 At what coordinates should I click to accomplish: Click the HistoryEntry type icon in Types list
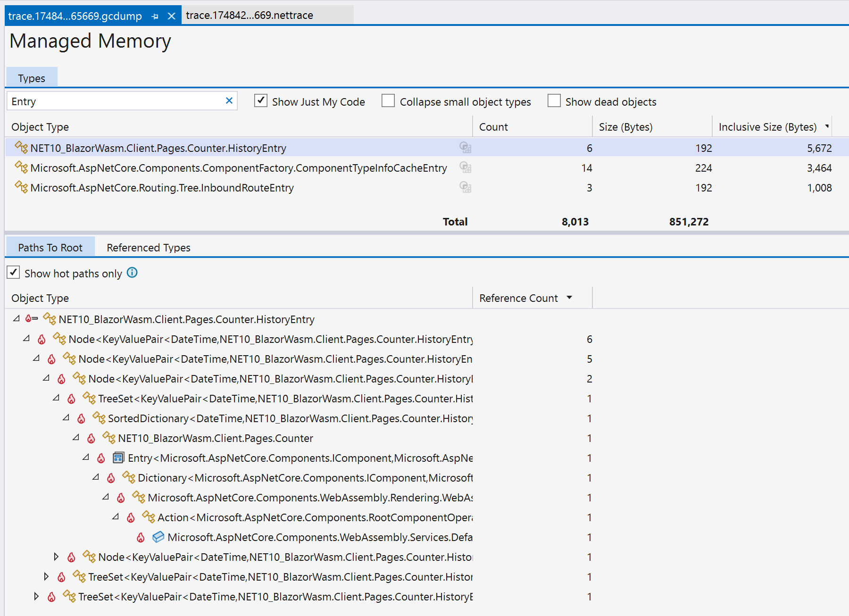pyautogui.click(x=21, y=147)
